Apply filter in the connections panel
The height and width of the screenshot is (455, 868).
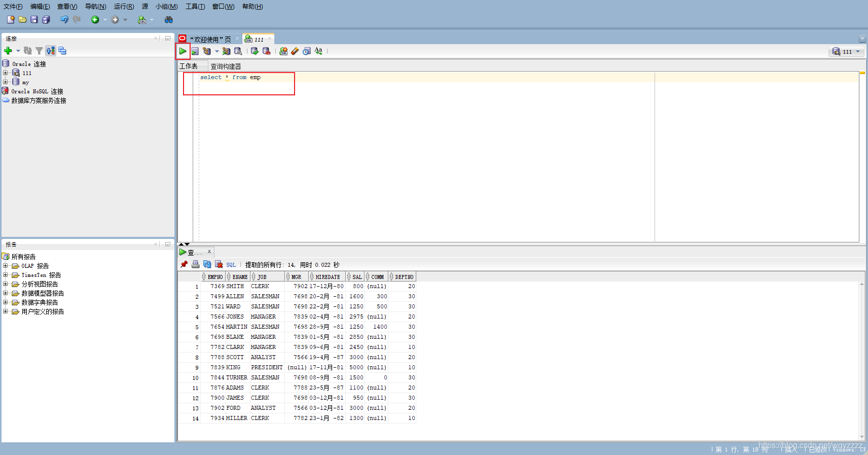click(39, 51)
